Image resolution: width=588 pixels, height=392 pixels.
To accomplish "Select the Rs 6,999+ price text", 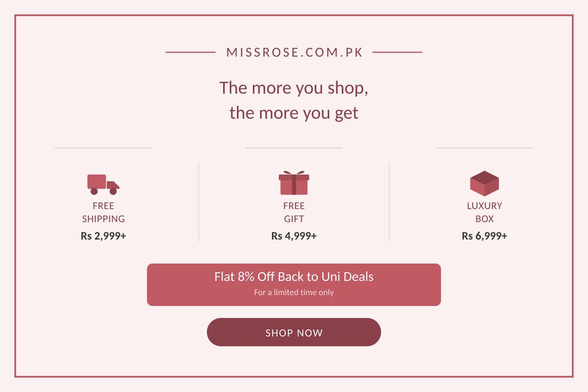I will click(x=485, y=236).
